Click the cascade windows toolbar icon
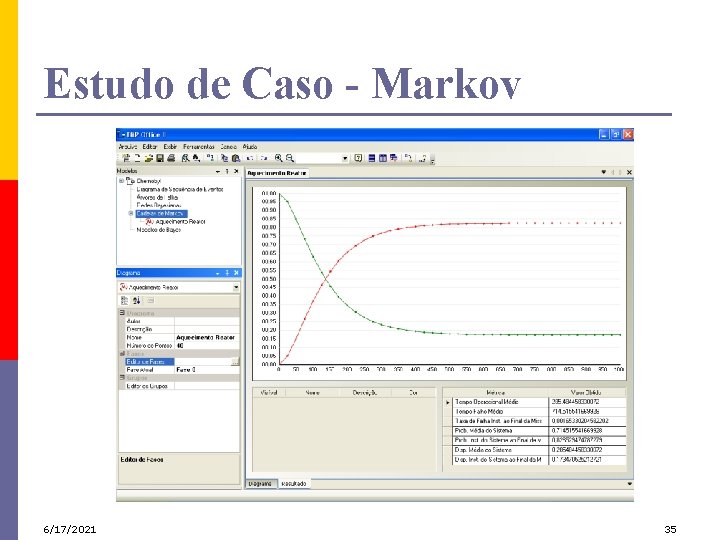This screenshot has width=720, height=540. click(394, 158)
